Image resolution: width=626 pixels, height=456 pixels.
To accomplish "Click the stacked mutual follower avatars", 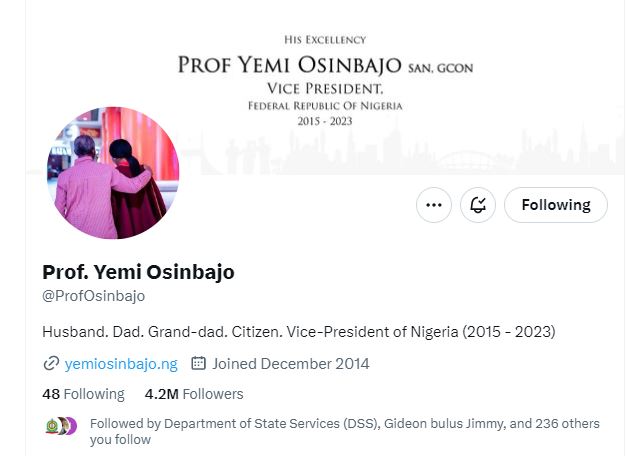I will (60, 426).
